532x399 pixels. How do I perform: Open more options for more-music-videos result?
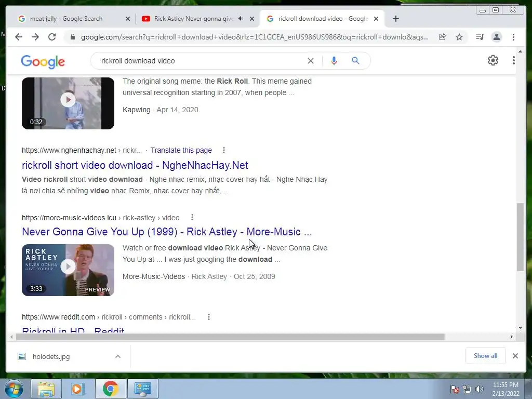click(192, 217)
